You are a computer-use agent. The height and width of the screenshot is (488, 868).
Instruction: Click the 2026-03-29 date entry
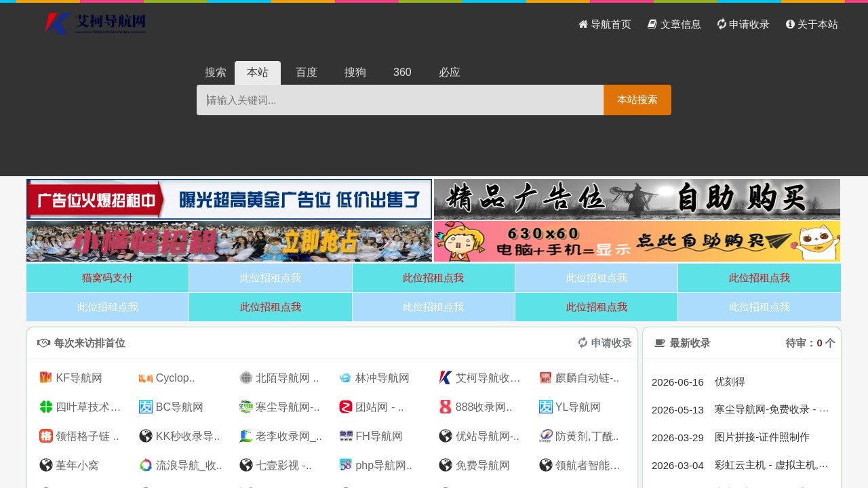coord(677,437)
